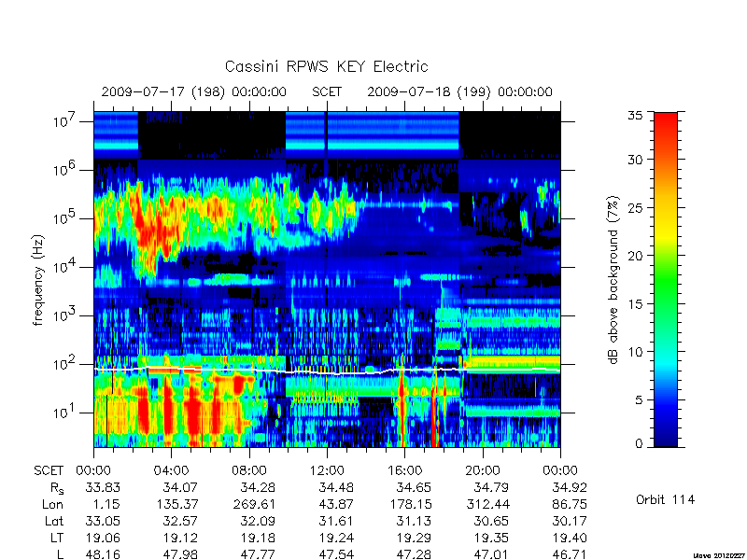This screenshot has height=560, width=747.
Task: Click the spectrogram plot area
Action: pyautogui.click(x=327, y=279)
